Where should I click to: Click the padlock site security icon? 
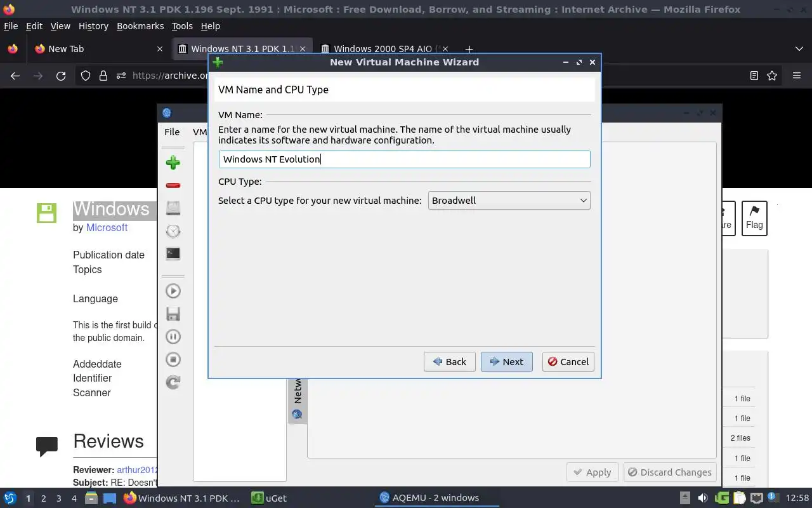[103, 76]
